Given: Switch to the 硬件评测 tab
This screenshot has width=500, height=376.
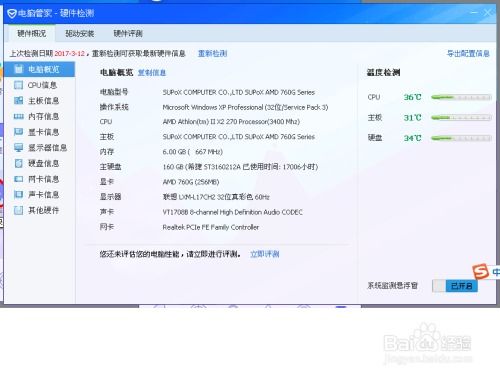Looking at the screenshot, I should point(128,34).
